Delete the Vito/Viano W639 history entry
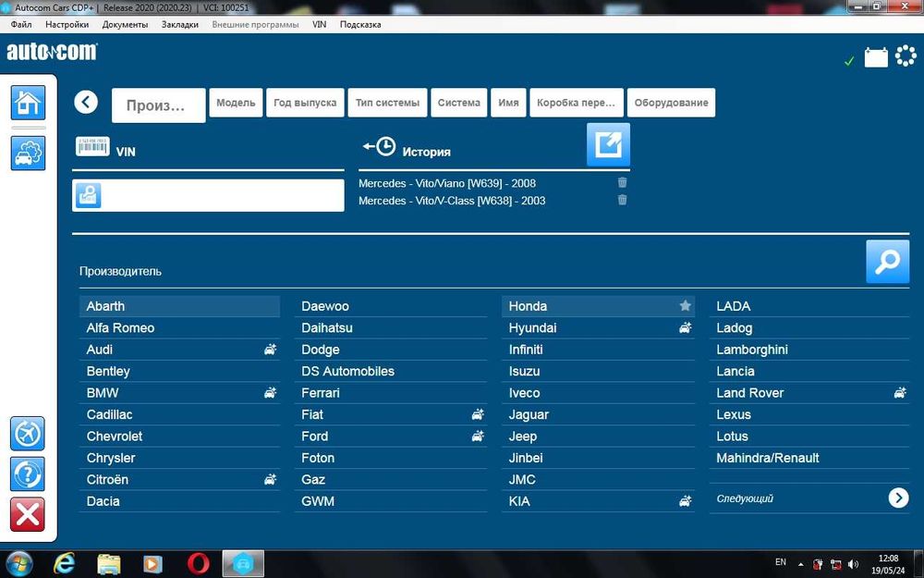 point(622,183)
